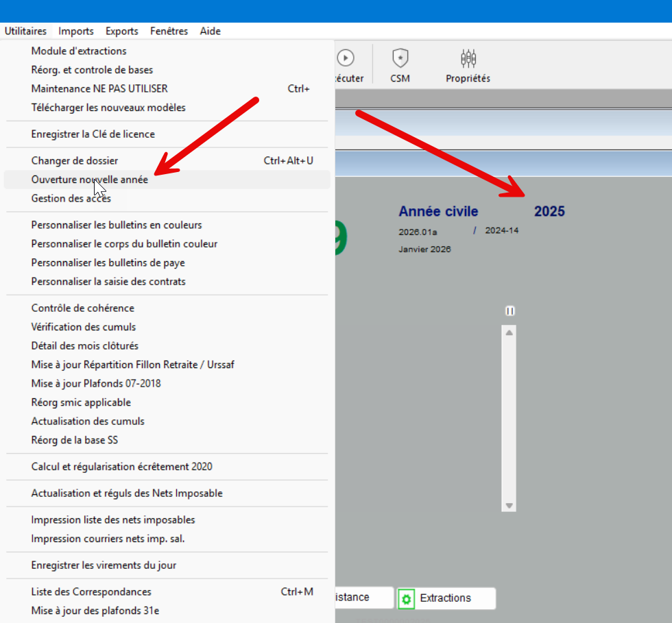
Task: Click the green gear Extractions button
Action: coord(446,598)
